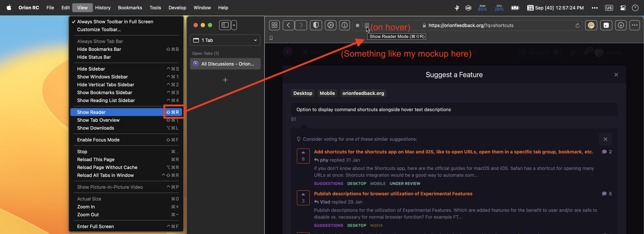Screen dimensions: 644x234
Task: Select Reload Page Without Cache
Action: click(126, 168)
